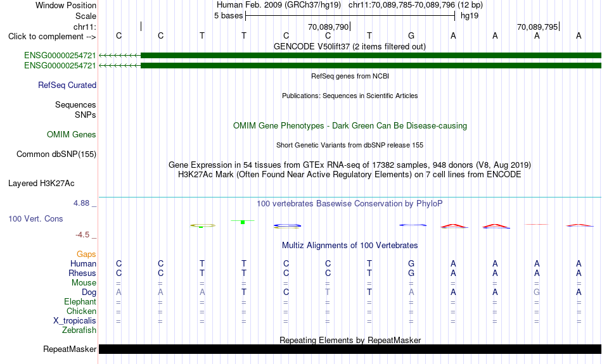The width and height of the screenshot is (602, 364).
Task: Click the RepeatMasker label on the left
Action: [x=70, y=349]
